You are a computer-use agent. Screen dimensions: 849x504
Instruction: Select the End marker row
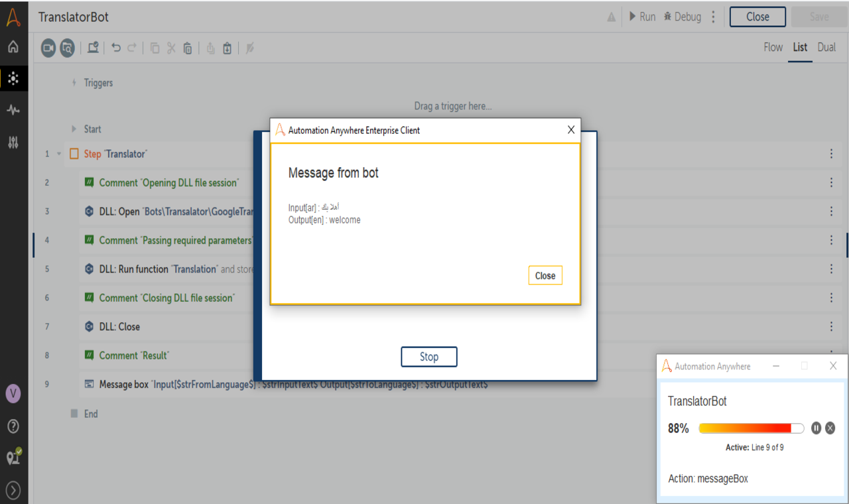(84, 414)
